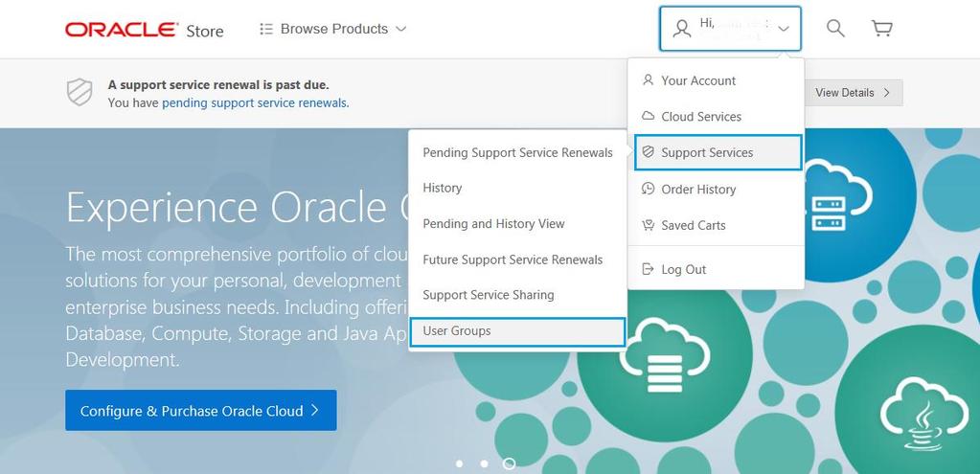Collapse the Hi user account dropdown chevron
The width and height of the screenshot is (980, 474).
click(785, 29)
